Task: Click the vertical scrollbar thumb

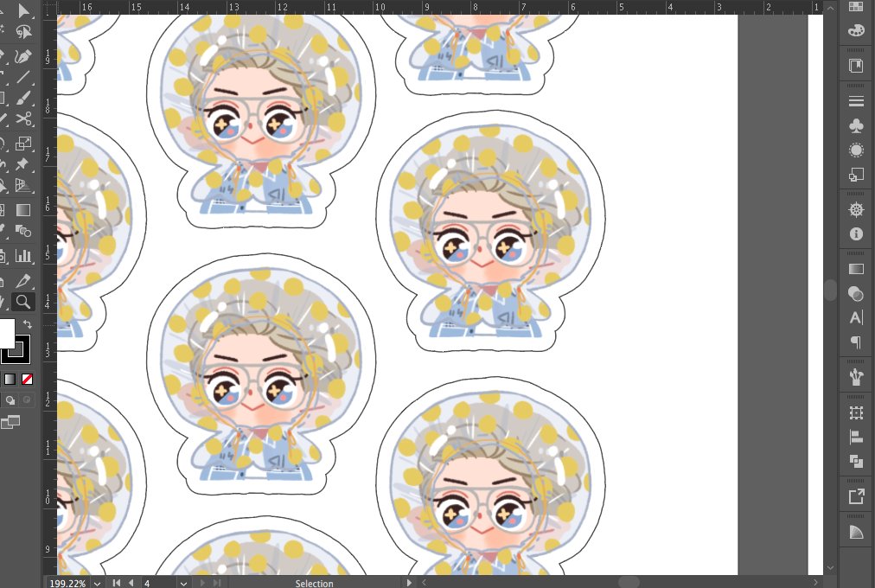Action: [830, 290]
